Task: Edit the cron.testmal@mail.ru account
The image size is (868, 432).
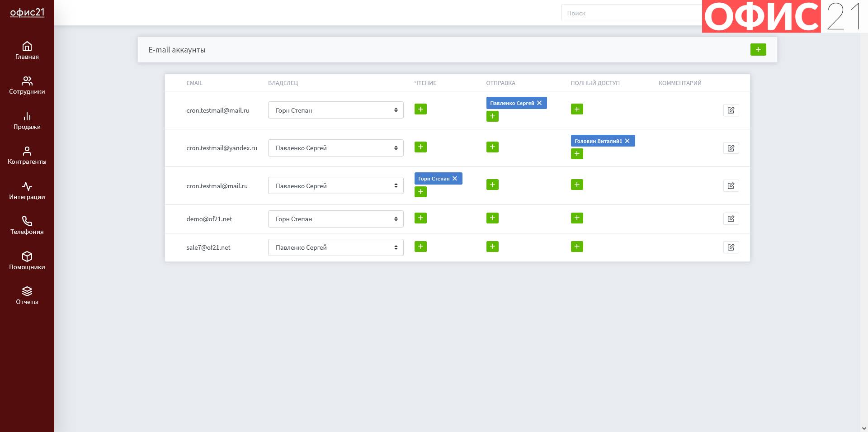Action: (731, 185)
